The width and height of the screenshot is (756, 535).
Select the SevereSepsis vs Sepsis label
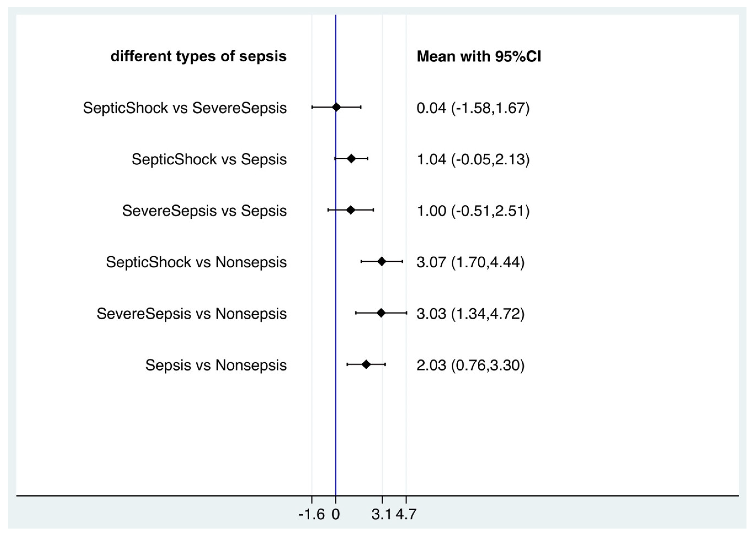(x=204, y=210)
